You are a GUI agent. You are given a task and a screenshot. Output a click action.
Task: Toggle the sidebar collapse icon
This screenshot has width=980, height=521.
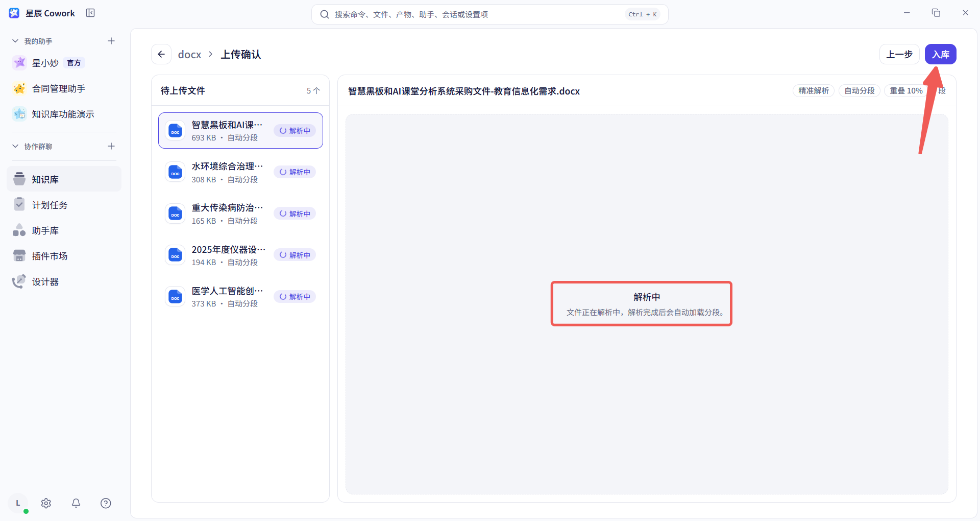(x=90, y=13)
